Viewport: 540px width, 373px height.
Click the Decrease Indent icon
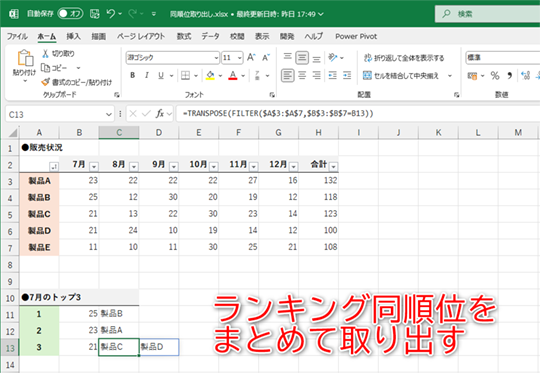point(332,75)
